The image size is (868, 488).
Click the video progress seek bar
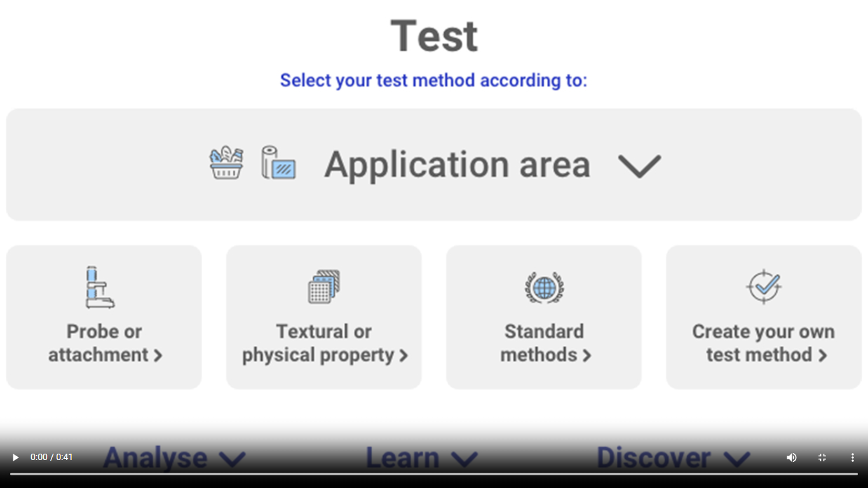click(433, 473)
